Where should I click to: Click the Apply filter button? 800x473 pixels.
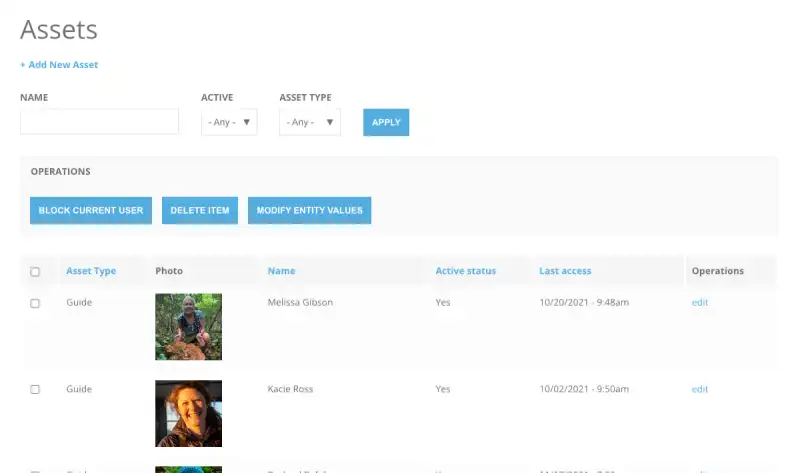pos(386,122)
